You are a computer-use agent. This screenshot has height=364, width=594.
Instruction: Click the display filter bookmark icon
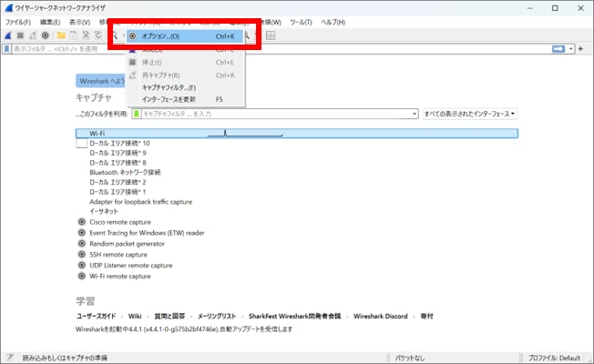[x=6, y=49]
